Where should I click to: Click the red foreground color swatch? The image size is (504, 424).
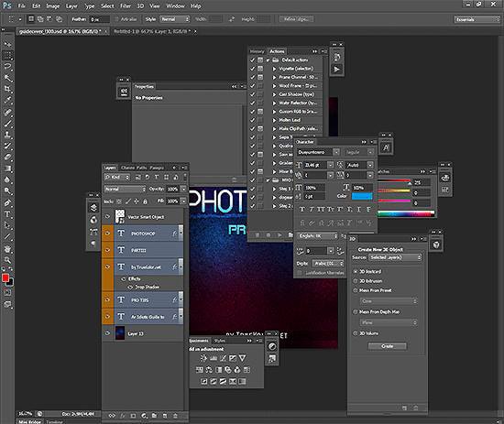[5, 278]
